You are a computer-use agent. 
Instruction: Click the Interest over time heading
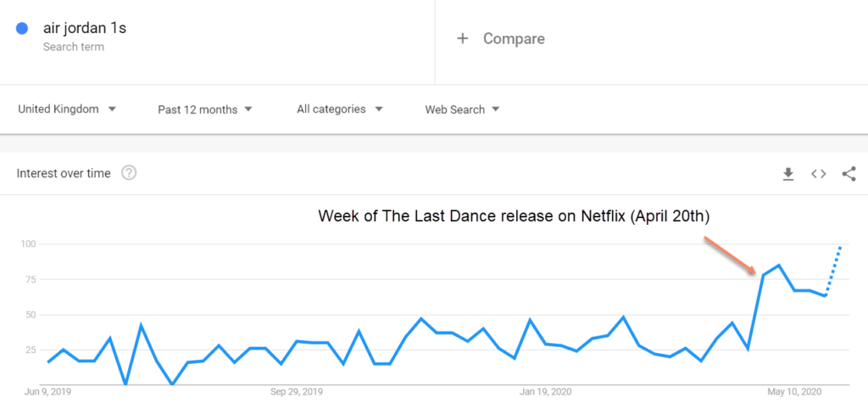click(64, 173)
